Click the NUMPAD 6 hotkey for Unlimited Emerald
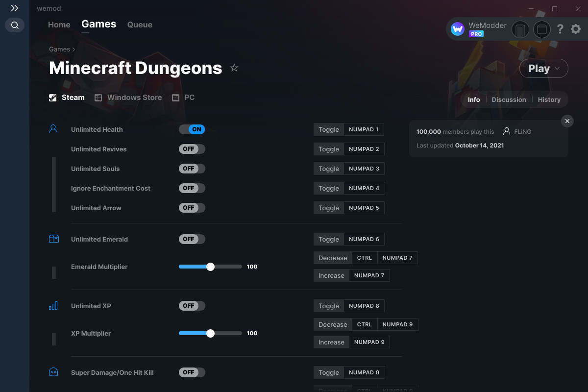 point(364,239)
